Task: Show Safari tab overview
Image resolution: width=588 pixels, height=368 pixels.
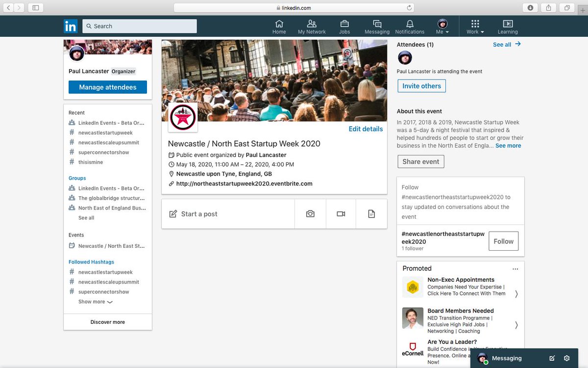Action: 567,8
